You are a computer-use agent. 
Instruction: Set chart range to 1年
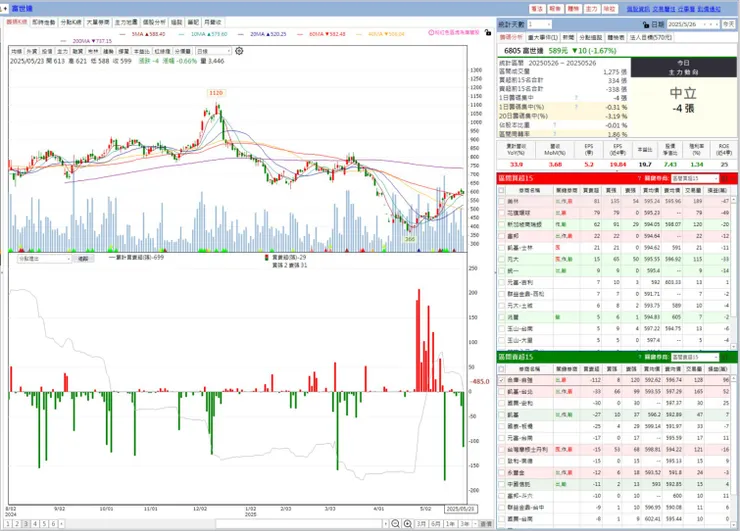pyautogui.click(x=450, y=524)
